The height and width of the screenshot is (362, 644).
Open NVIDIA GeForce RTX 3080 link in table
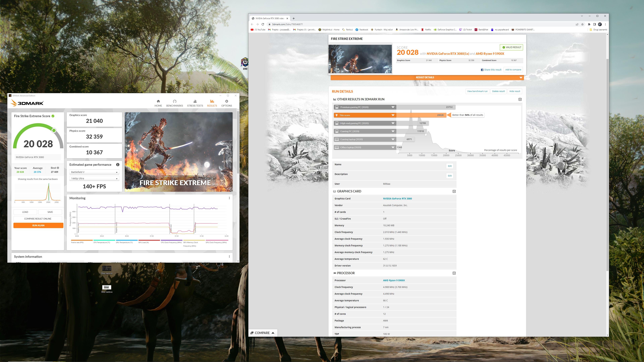397,199
